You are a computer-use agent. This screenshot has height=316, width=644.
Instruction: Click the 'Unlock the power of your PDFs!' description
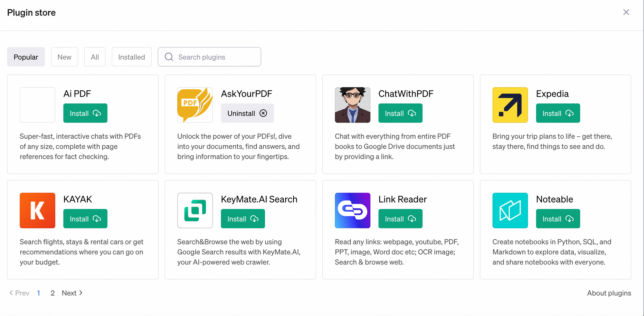pyautogui.click(x=238, y=146)
